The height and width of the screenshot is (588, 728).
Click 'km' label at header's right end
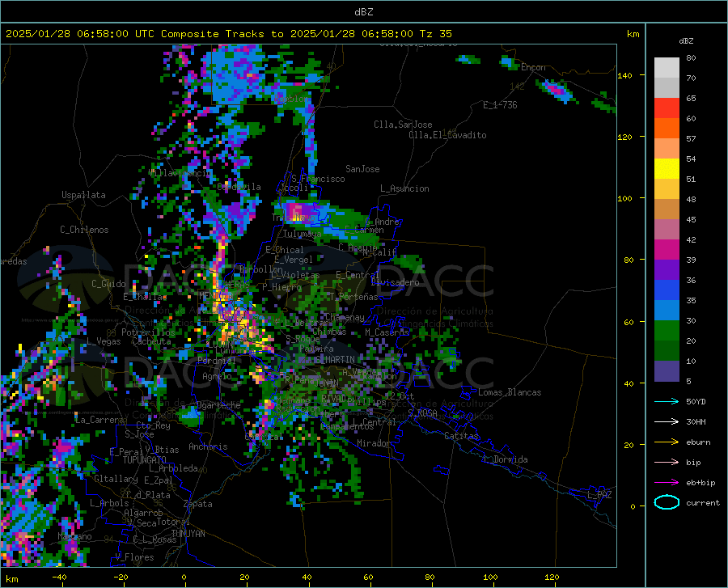(633, 34)
